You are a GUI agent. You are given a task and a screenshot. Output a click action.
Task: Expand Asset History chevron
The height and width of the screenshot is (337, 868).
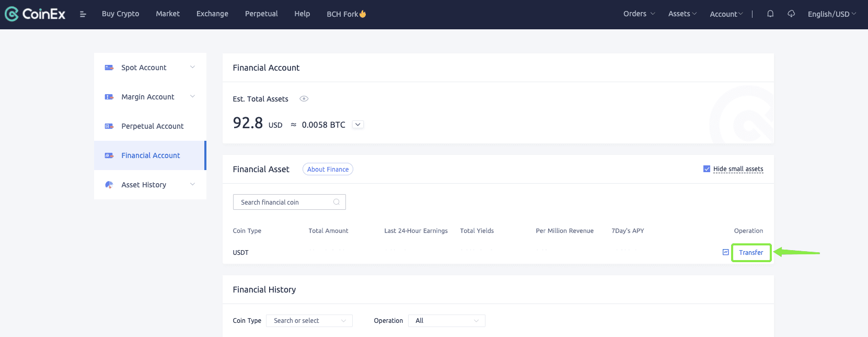click(x=192, y=184)
